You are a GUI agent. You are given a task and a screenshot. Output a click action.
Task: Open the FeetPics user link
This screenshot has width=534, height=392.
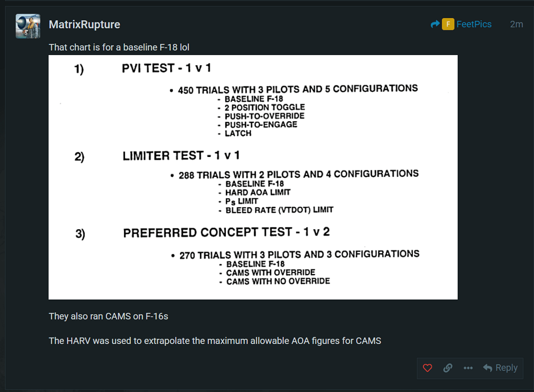pos(474,24)
